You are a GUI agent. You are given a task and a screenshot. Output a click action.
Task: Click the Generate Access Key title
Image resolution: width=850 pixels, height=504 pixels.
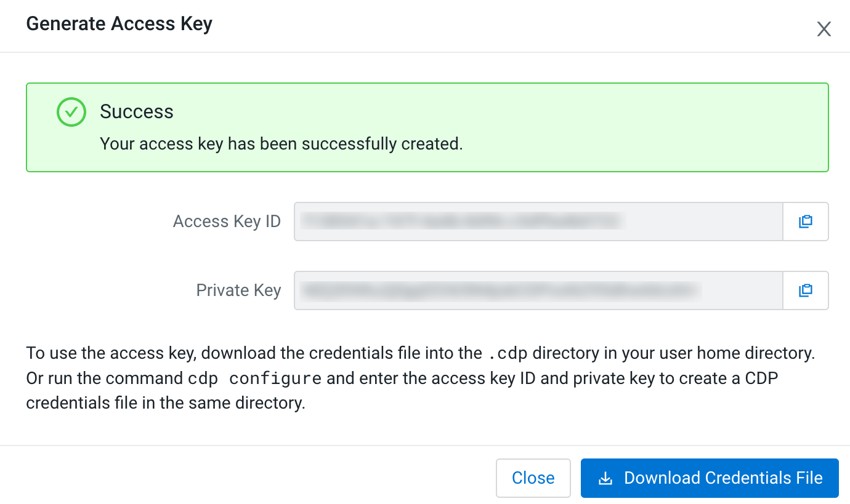tap(119, 24)
